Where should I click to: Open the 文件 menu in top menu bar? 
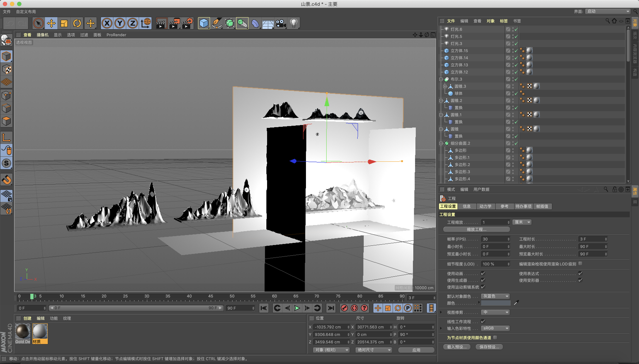(x=7, y=12)
